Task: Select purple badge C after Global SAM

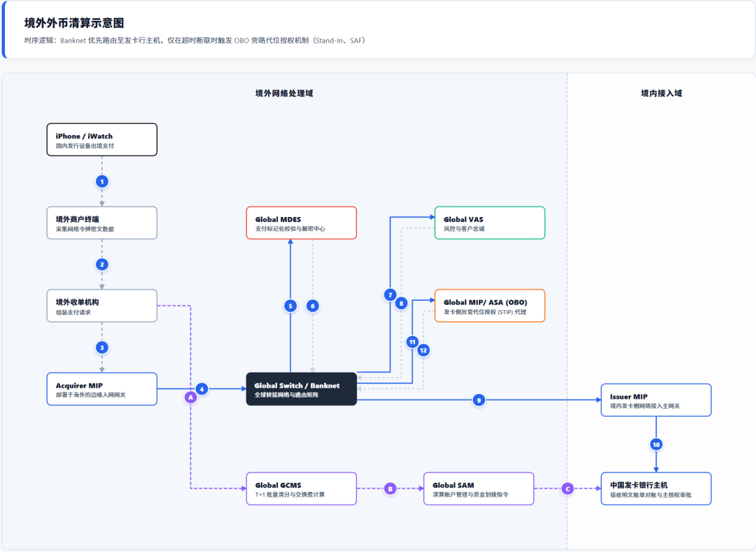Action: pos(568,488)
